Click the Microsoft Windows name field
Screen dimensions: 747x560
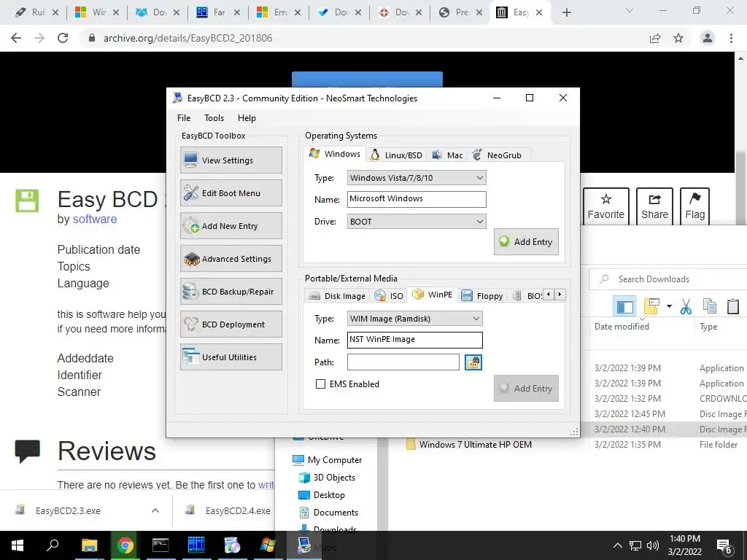pos(417,199)
